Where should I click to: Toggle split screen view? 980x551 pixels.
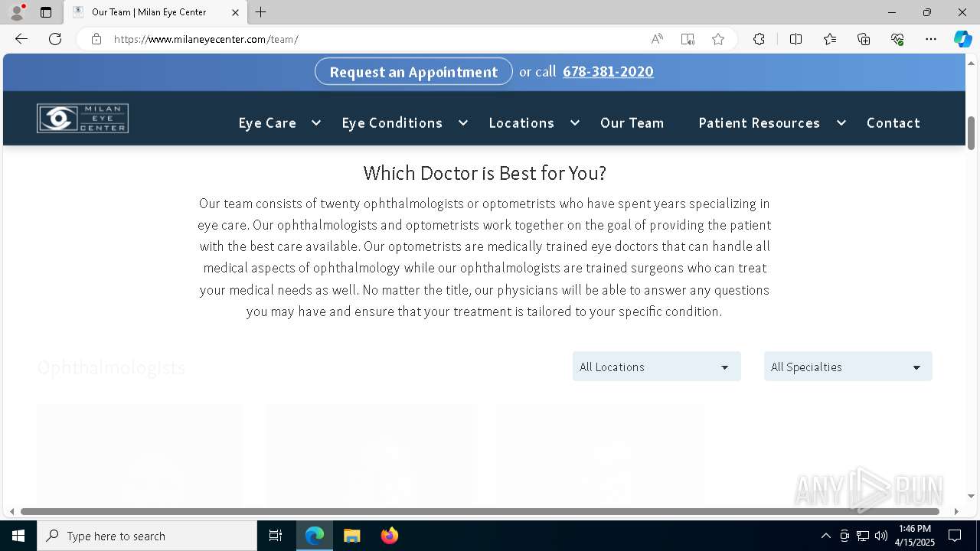coord(795,39)
